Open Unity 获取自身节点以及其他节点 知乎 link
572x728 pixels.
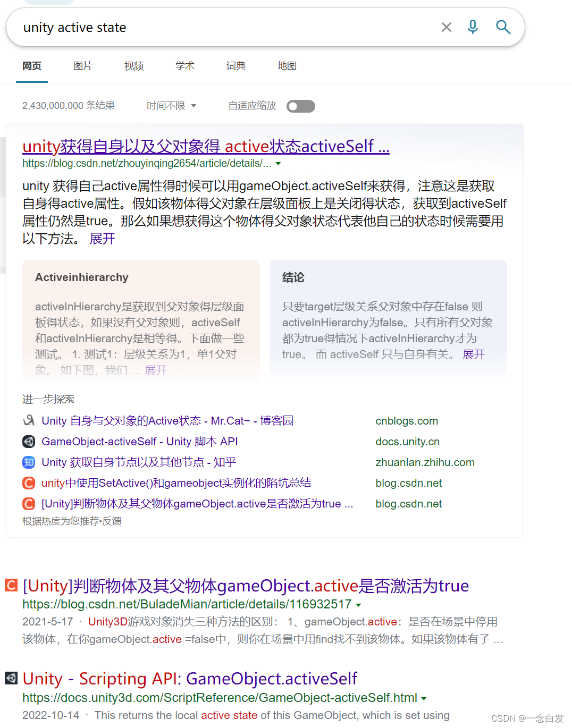pos(139,462)
